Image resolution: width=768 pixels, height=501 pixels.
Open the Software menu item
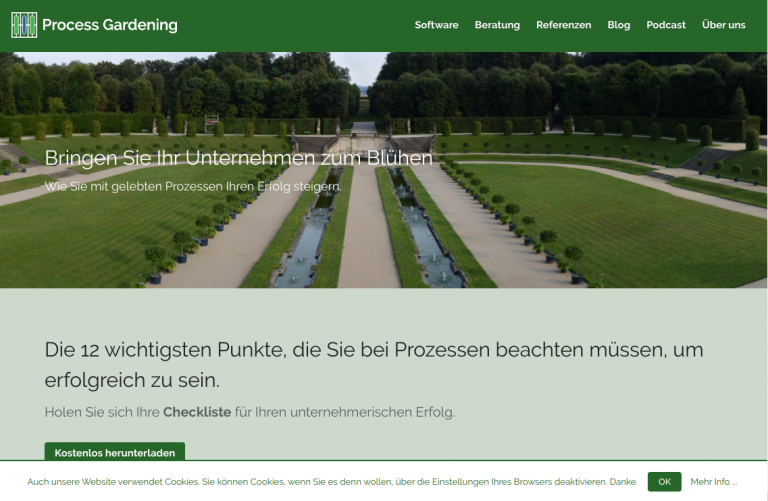tap(436, 25)
